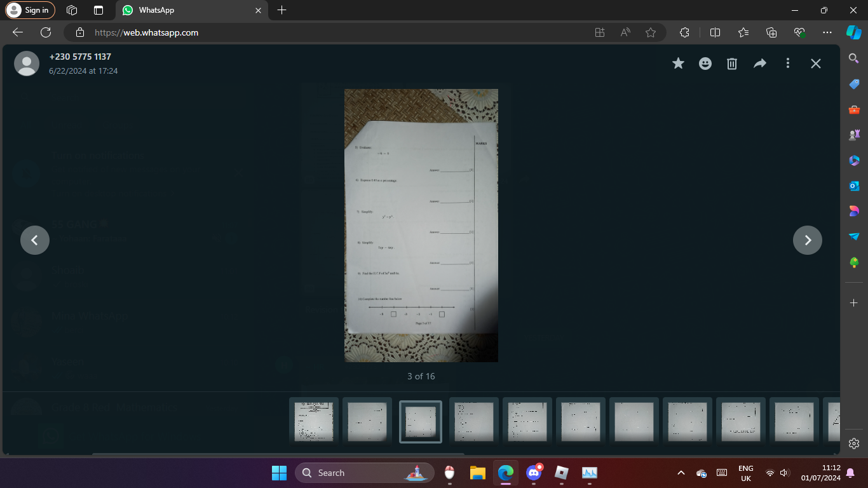Screen dimensions: 868x488
Task: Delete the photo using the trash icon
Action: (732, 64)
